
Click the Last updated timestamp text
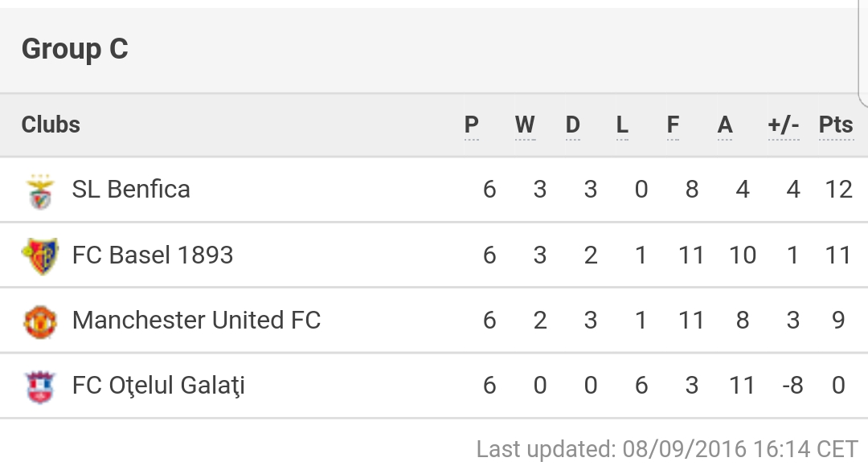point(667,449)
